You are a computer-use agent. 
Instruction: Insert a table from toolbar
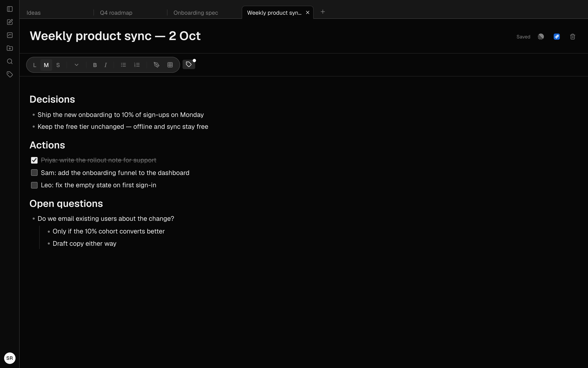coord(170,65)
